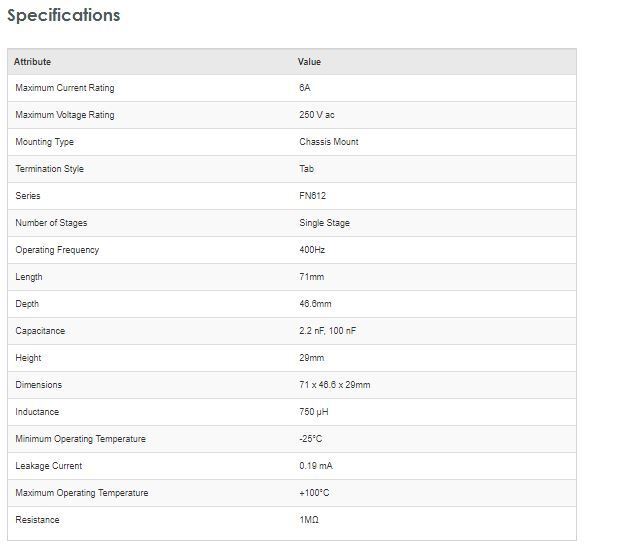Click the Capacitance attribute label
The image size is (624, 557).
pos(40,331)
